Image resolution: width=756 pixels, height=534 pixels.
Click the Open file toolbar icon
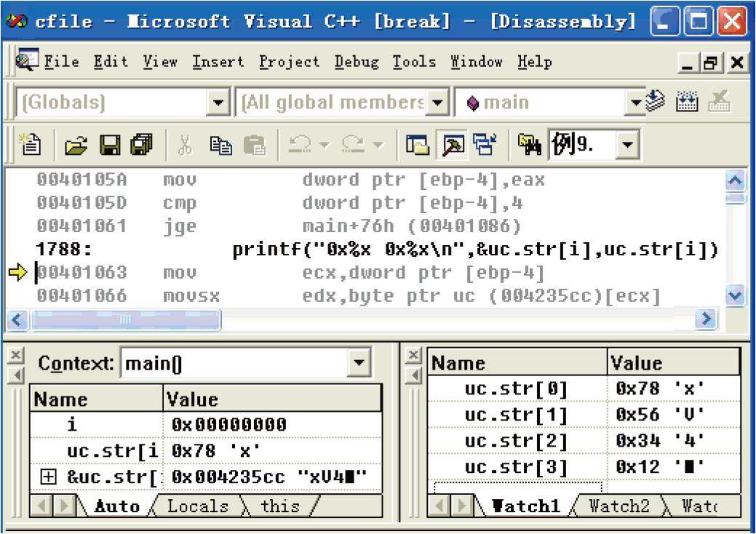pos(76,145)
